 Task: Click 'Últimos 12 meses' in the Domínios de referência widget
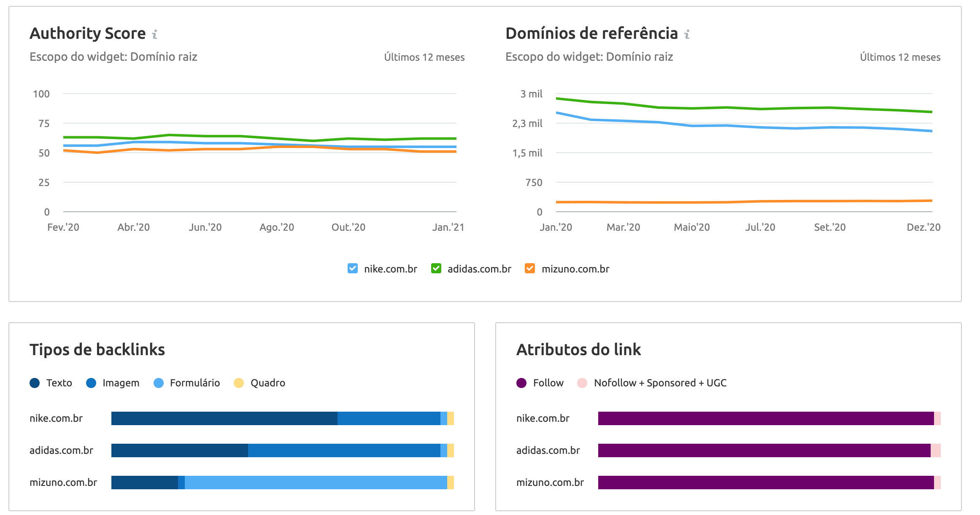900,57
